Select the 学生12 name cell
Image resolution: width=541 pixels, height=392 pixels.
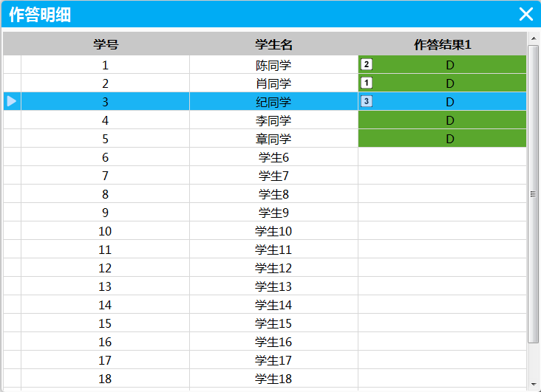tap(273, 268)
